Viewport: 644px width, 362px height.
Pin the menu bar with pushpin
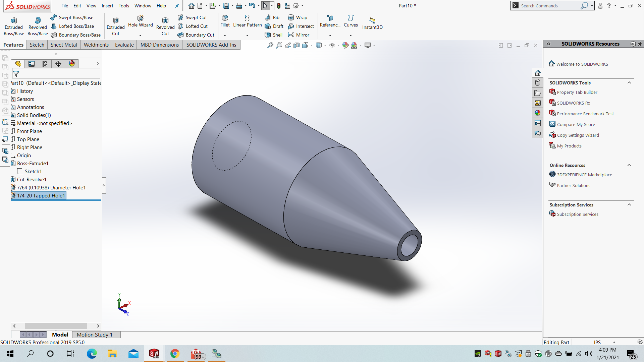(177, 6)
